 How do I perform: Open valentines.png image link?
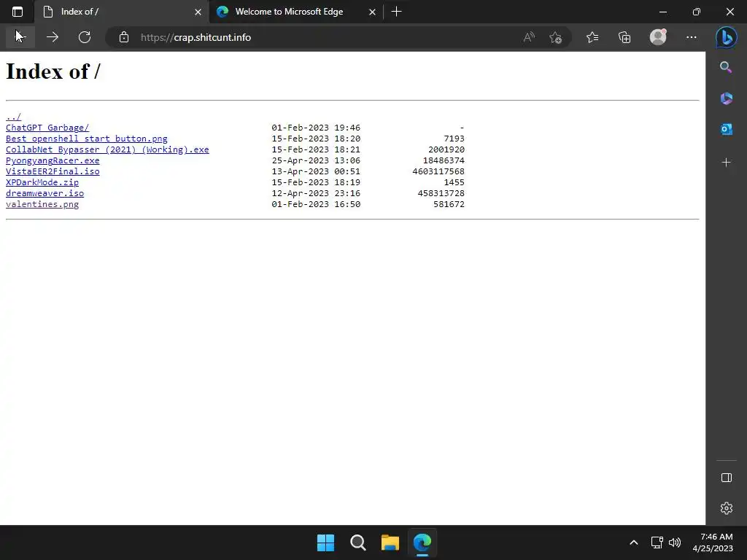(42, 204)
